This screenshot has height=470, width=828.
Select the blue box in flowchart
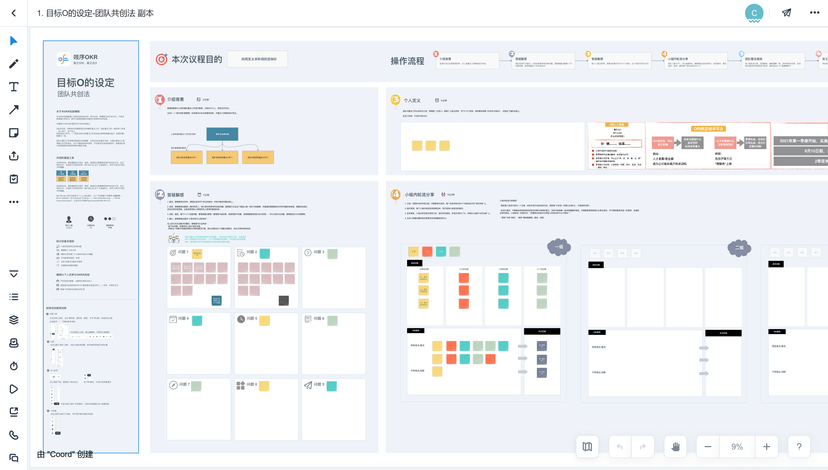click(222, 134)
